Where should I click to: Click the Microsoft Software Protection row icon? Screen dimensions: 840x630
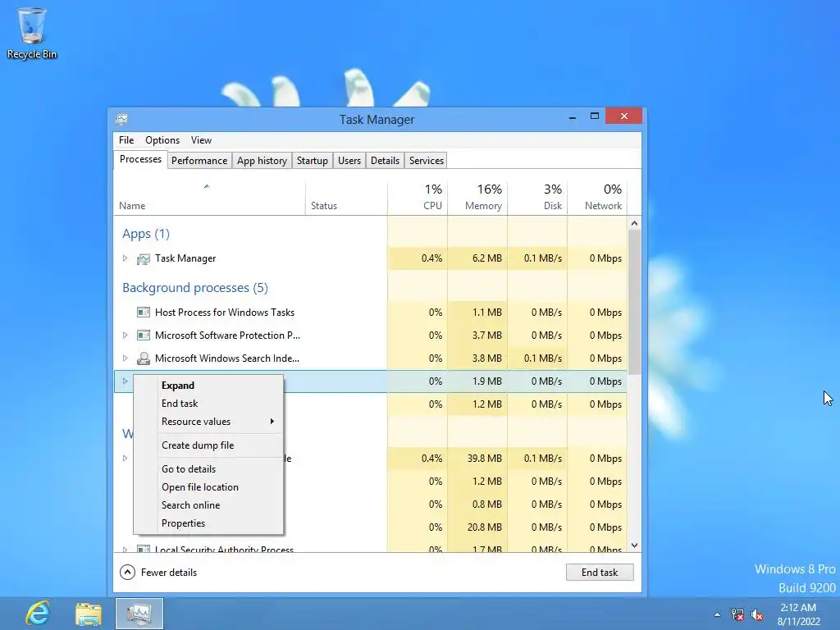coord(143,336)
